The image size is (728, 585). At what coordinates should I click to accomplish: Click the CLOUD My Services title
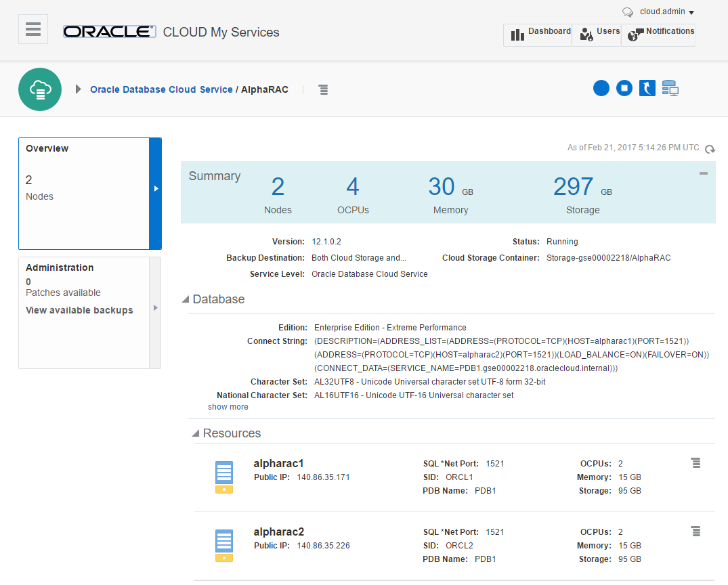pos(221,32)
